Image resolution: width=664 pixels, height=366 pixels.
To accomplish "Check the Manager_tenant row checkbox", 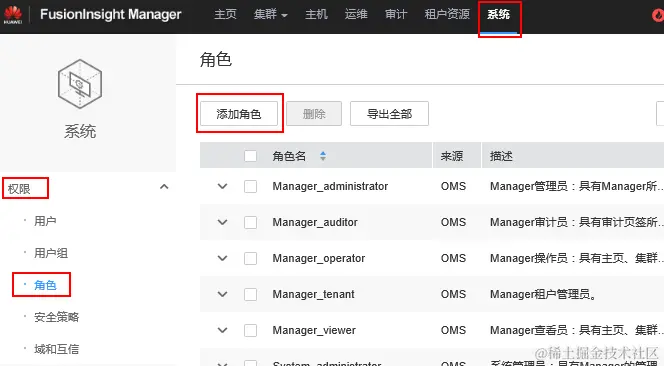I will [250, 294].
